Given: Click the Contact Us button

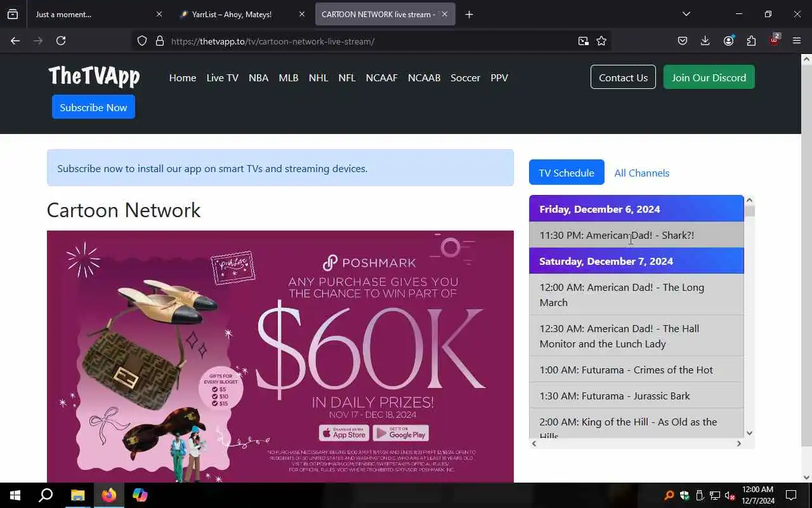Looking at the screenshot, I should (623, 77).
